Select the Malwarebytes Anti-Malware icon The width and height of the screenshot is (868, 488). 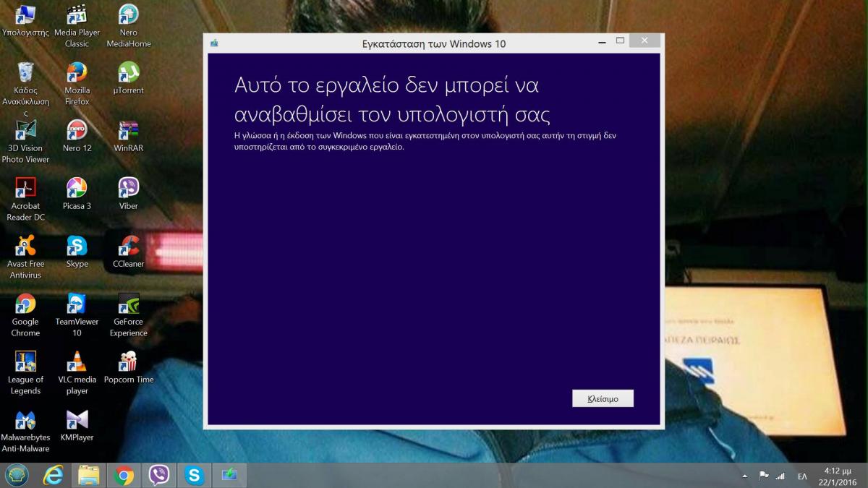25,432
